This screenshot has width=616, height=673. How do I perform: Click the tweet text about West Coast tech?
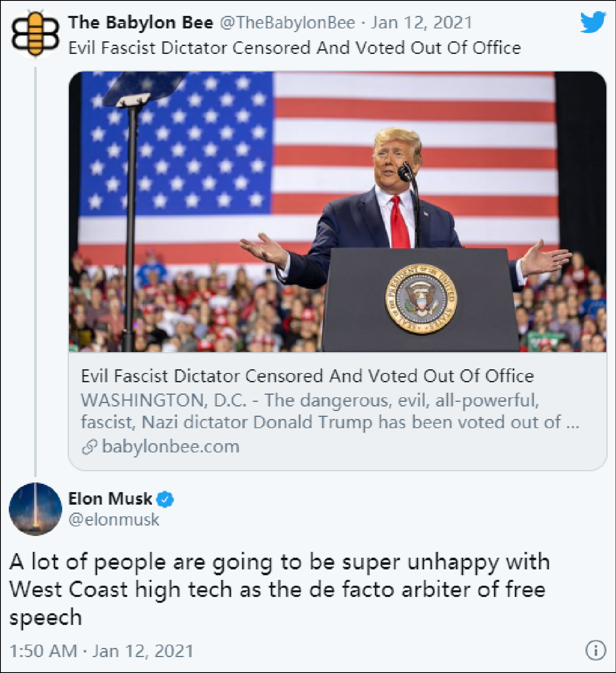[x=279, y=589]
